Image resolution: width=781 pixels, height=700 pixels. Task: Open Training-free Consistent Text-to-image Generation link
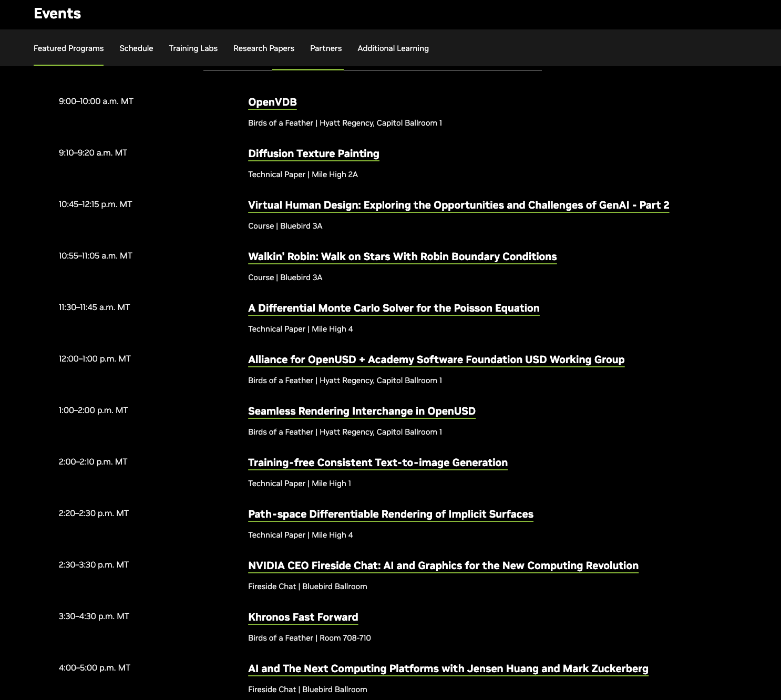(378, 462)
